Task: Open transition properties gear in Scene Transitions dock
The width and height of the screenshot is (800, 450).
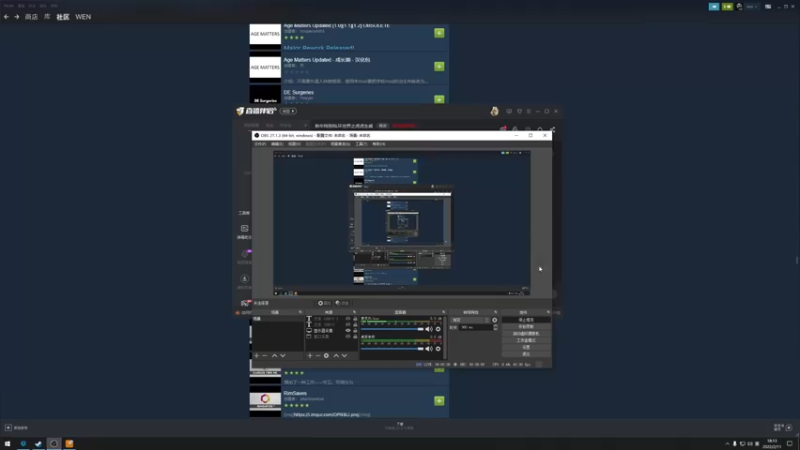Action: (x=494, y=320)
